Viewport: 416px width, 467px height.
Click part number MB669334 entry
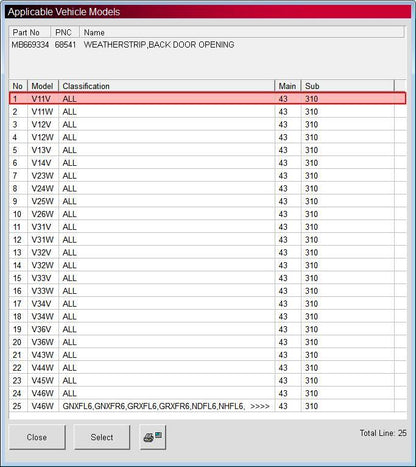30,45
